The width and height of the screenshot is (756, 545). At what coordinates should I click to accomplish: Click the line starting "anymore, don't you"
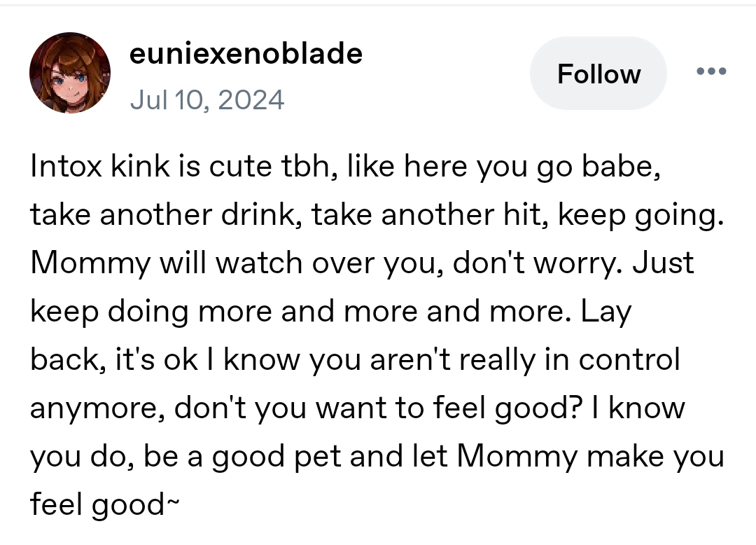click(357, 408)
